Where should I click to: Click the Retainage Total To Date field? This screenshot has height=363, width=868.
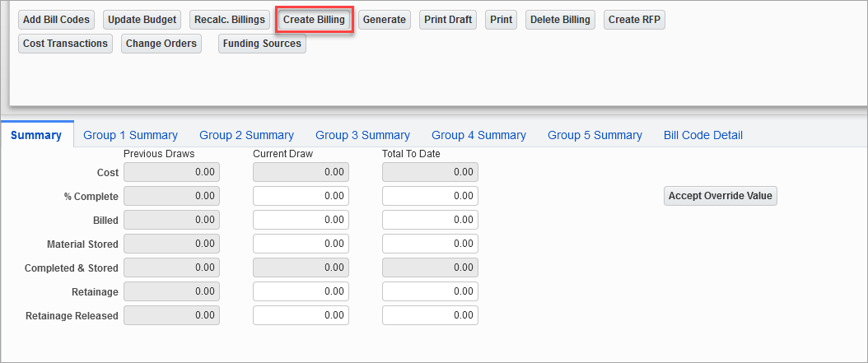coord(430,291)
